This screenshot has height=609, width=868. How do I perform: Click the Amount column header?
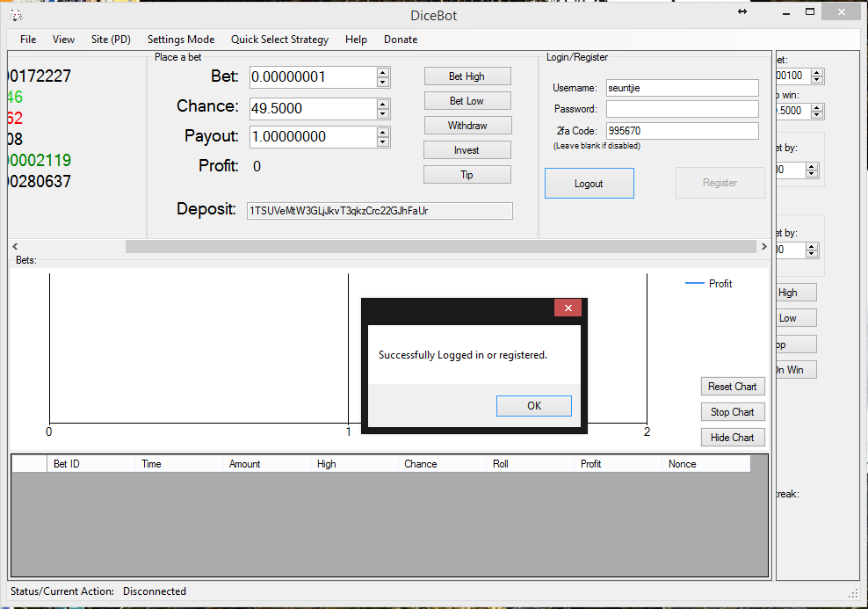click(x=266, y=464)
